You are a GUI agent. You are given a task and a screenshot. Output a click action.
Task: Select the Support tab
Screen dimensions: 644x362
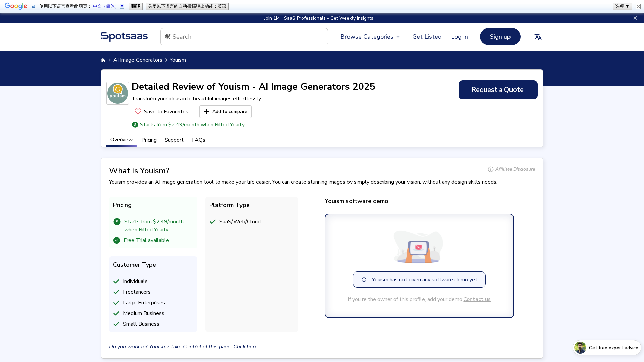pos(174,140)
